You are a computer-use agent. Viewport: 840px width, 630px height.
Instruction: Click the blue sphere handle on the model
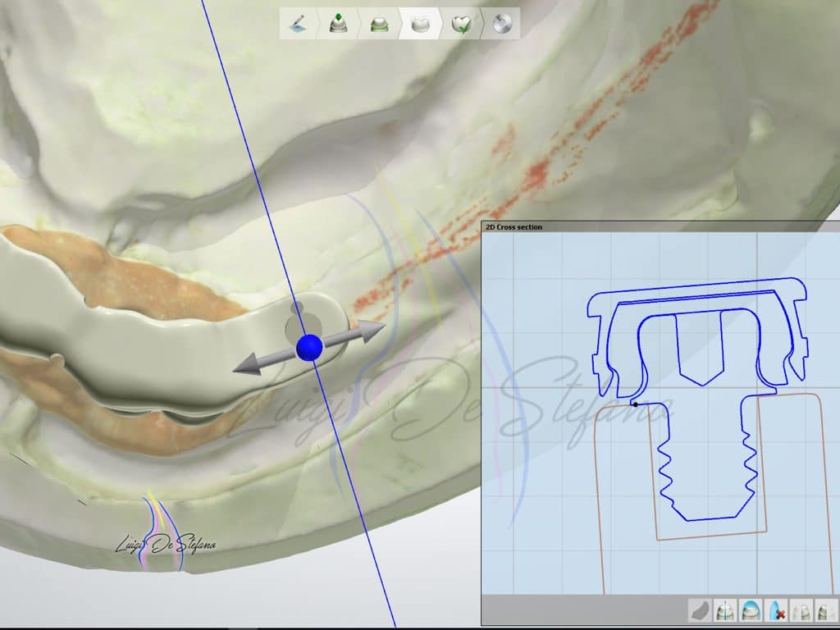pyautogui.click(x=308, y=348)
